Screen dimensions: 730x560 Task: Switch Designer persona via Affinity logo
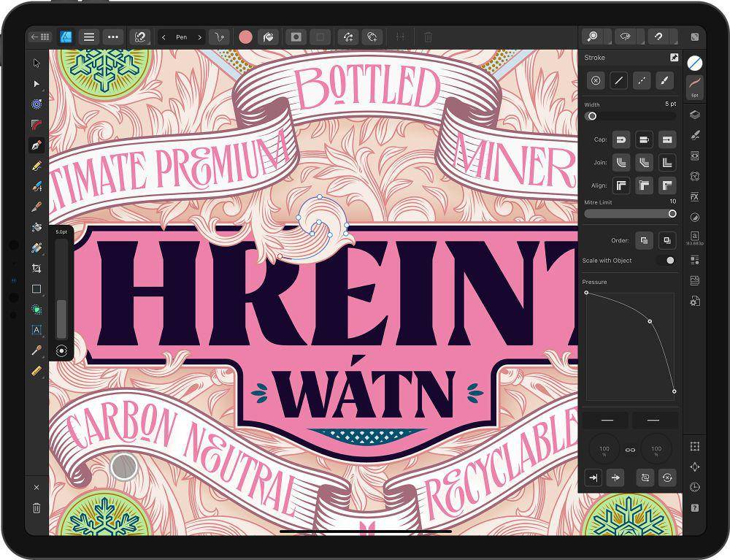click(66, 37)
